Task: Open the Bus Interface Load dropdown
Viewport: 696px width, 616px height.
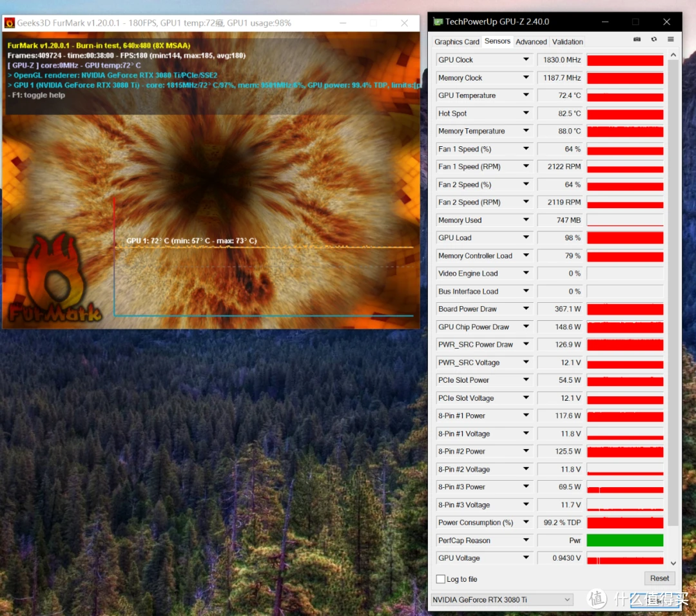Action: [x=526, y=291]
